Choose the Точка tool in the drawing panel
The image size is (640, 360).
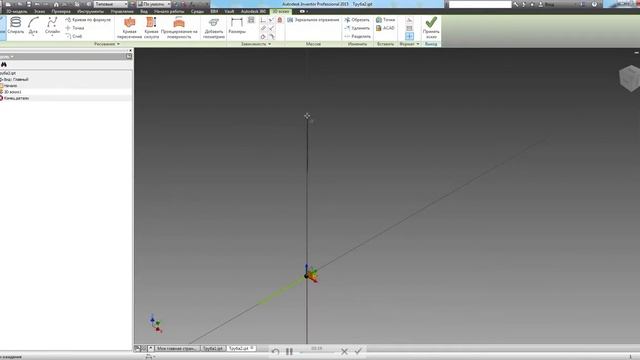tap(75, 28)
